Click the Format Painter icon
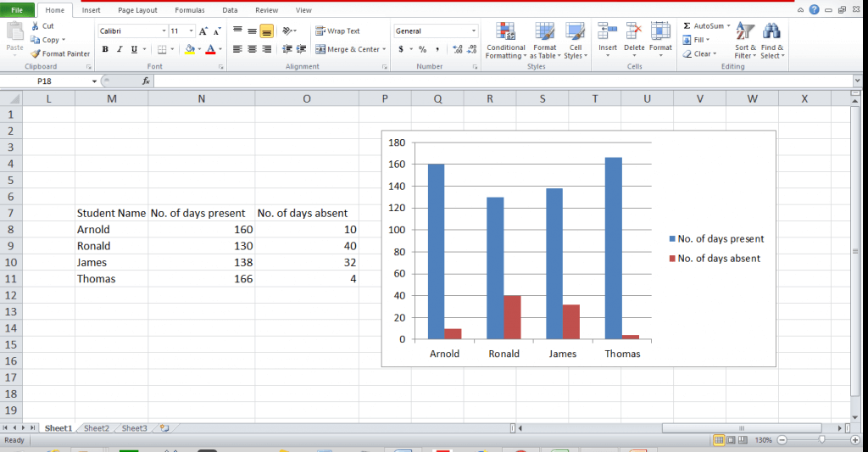The width and height of the screenshot is (868, 452). pyautogui.click(x=36, y=53)
